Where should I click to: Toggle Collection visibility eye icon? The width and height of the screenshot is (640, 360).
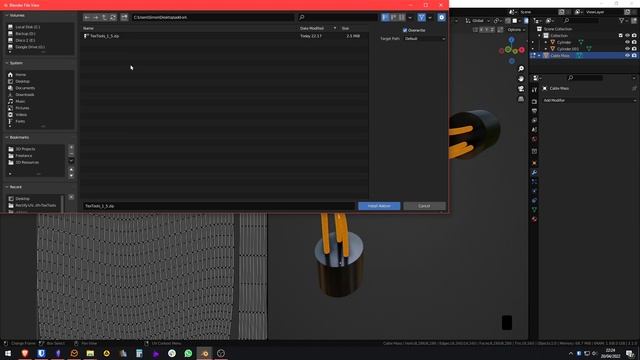627,36
